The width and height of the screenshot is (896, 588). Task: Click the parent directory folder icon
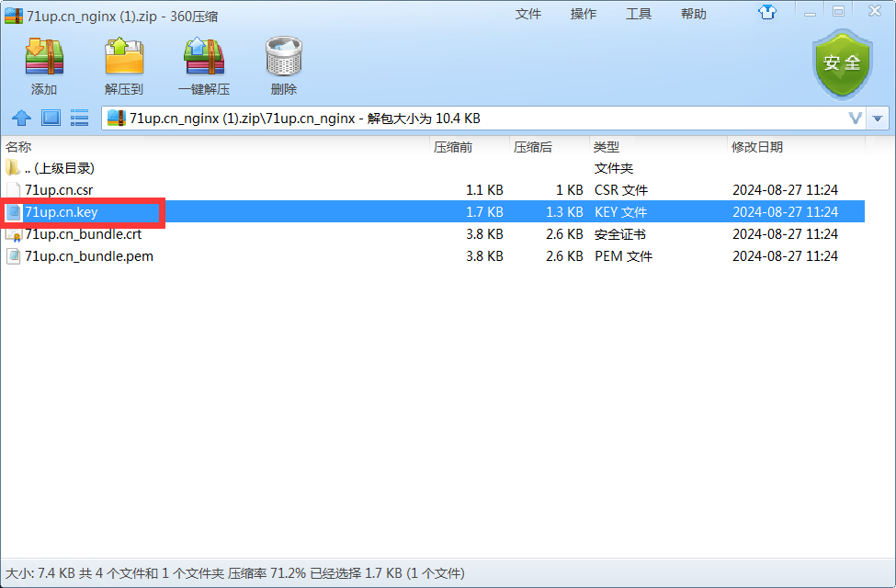click(13, 168)
